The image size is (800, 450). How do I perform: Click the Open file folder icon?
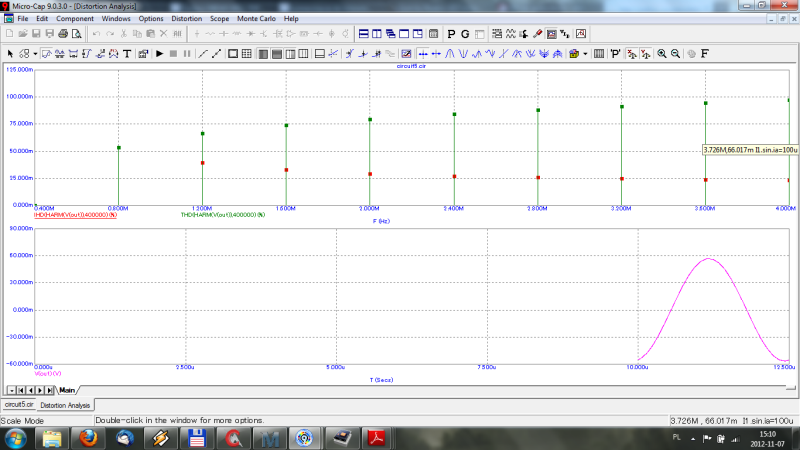22,34
